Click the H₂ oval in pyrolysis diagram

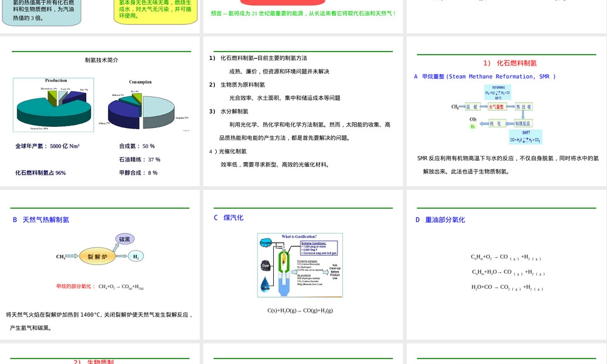tap(136, 257)
